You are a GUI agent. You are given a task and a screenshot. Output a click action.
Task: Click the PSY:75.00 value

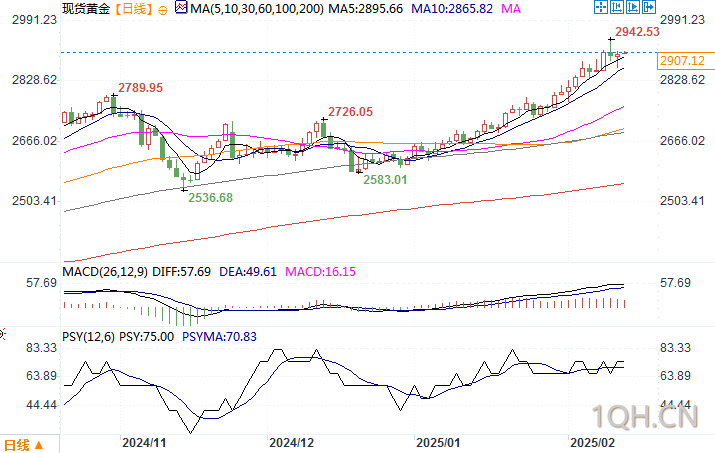[x=146, y=337]
